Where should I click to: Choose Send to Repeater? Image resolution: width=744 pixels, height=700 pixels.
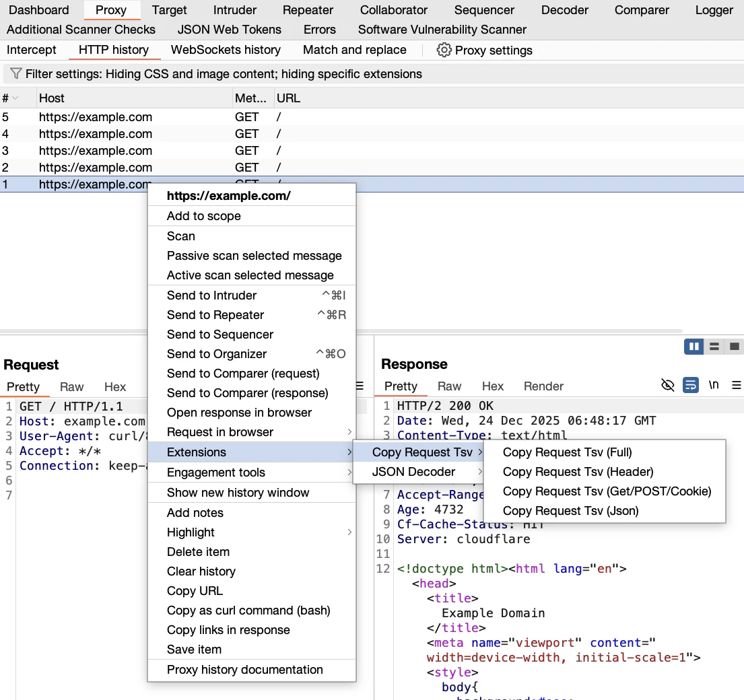(252, 315)
